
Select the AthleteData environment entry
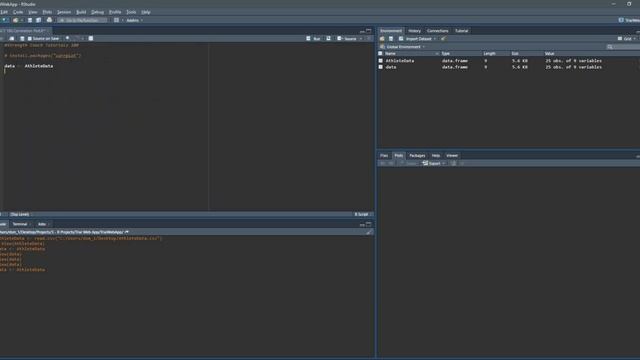[400, 60]
